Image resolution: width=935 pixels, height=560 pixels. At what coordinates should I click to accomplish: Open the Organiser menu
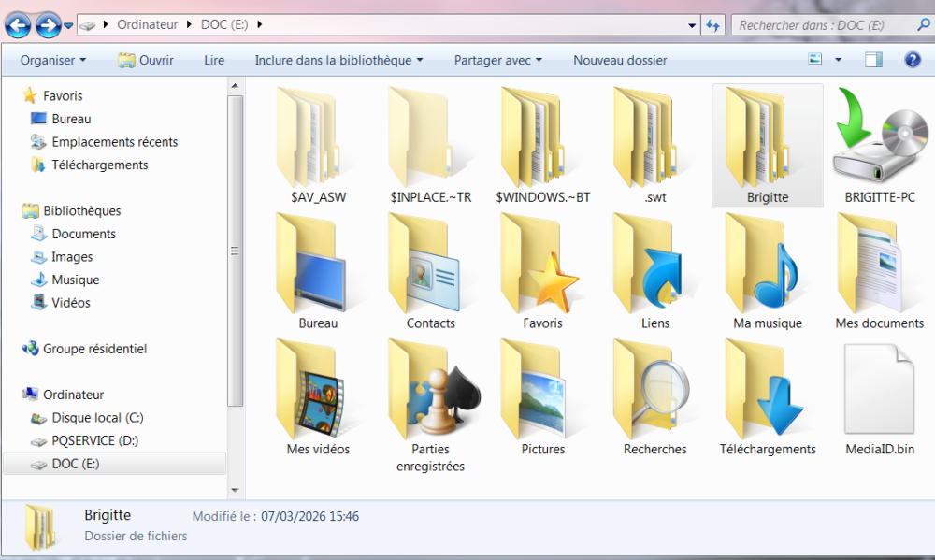click(53, 60)
